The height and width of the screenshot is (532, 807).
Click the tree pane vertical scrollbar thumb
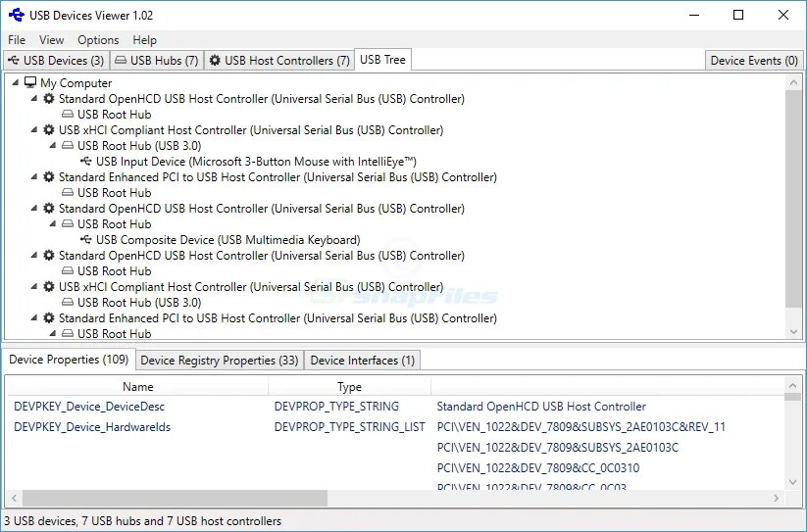(x=793, y=200)
